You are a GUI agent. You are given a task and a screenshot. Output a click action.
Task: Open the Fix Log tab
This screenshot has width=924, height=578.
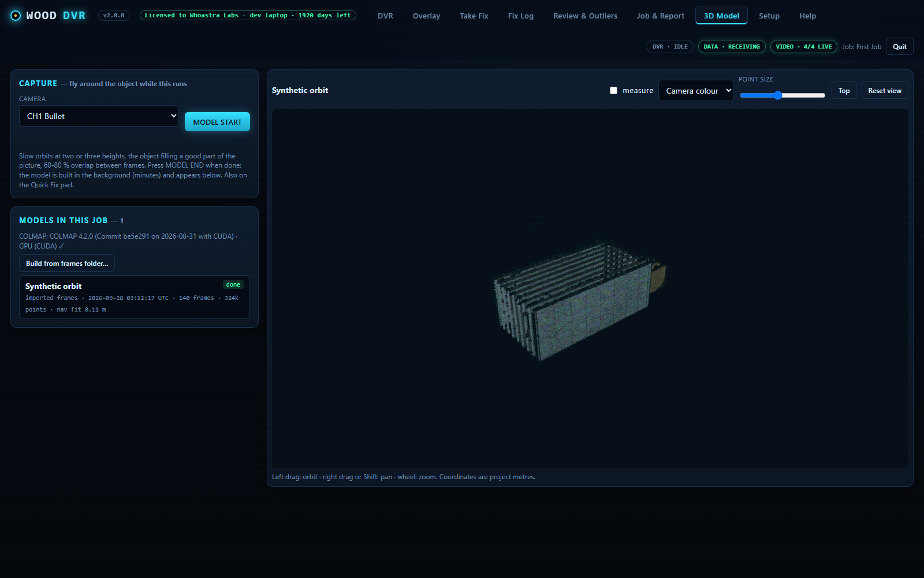coord(520,16)
